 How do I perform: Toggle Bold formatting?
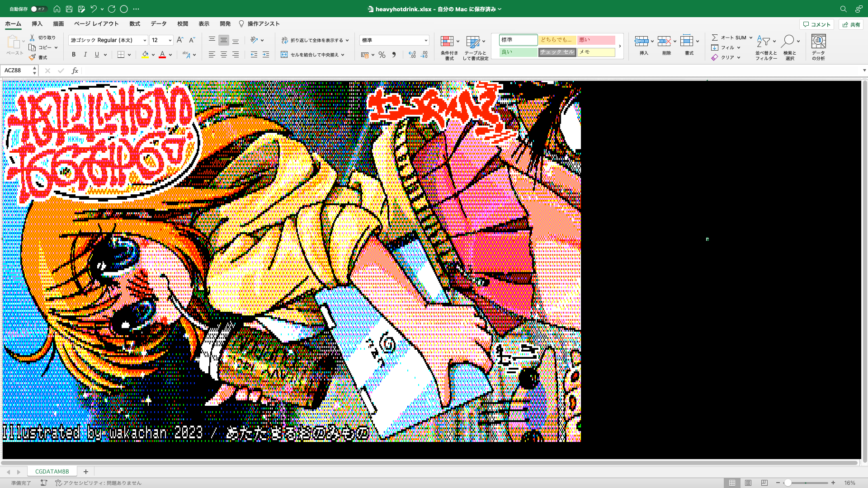coord(74,55)
